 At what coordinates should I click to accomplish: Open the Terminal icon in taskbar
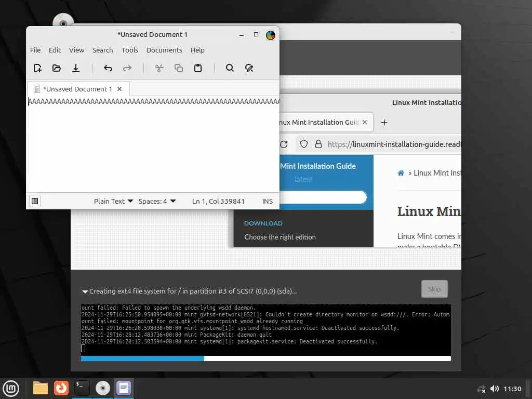coord(82,388)
